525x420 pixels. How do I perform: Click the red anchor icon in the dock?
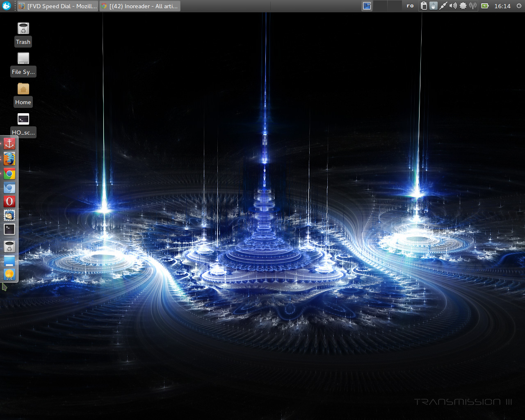[9, 144]
